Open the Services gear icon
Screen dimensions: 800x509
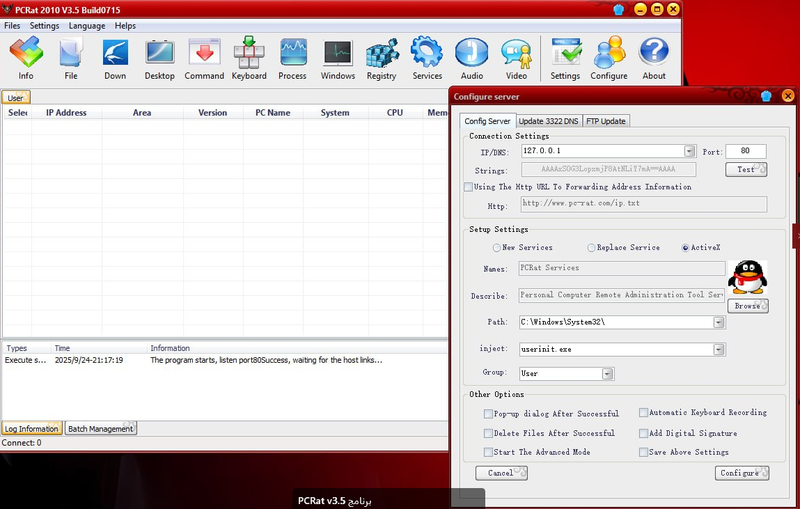coord(427,58)
